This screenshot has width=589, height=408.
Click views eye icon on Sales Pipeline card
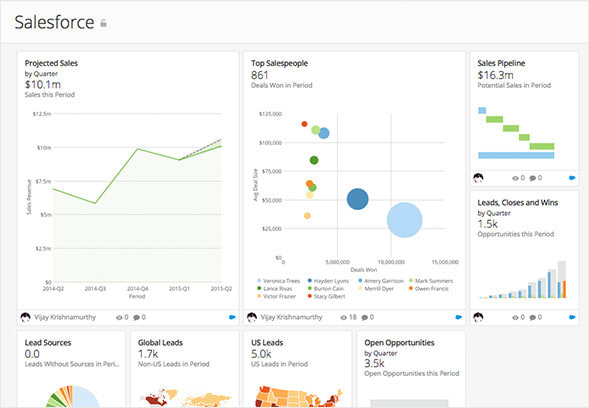pos(515,178)
